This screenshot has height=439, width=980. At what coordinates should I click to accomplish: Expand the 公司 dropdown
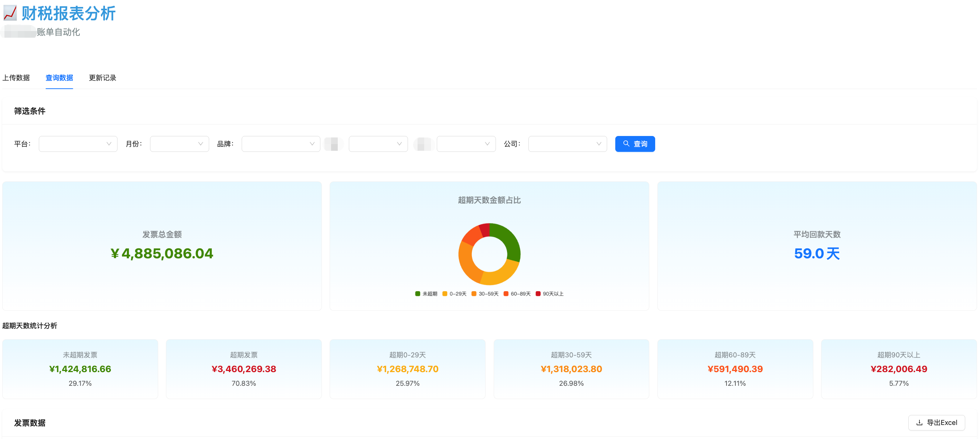(x=567, y=144)
